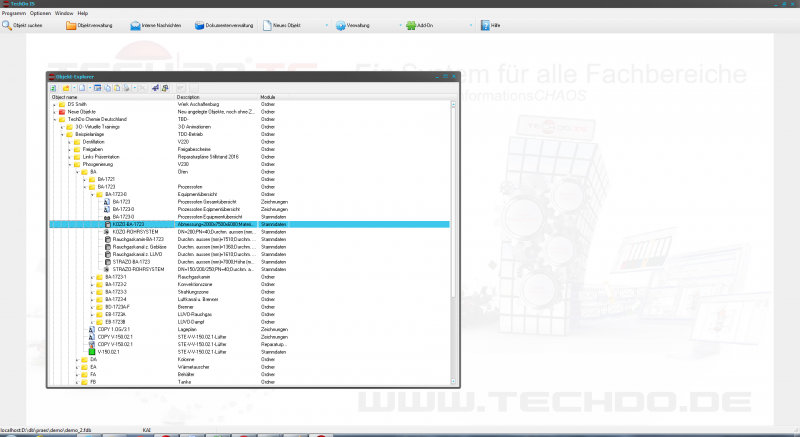The width and height of the screenshot is (800, 437).
Task: Click the links tree icon in Explorer toolbar
Action: coord(165,88)
